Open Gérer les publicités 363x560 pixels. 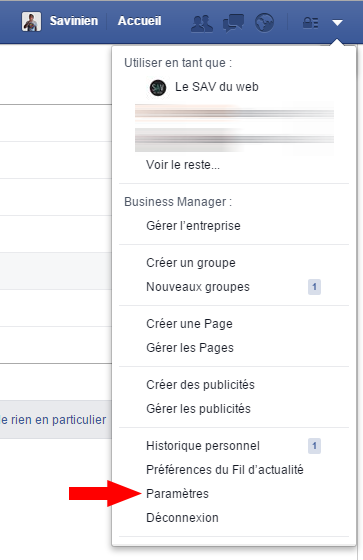pyautogui.click(x=198, y=409)
